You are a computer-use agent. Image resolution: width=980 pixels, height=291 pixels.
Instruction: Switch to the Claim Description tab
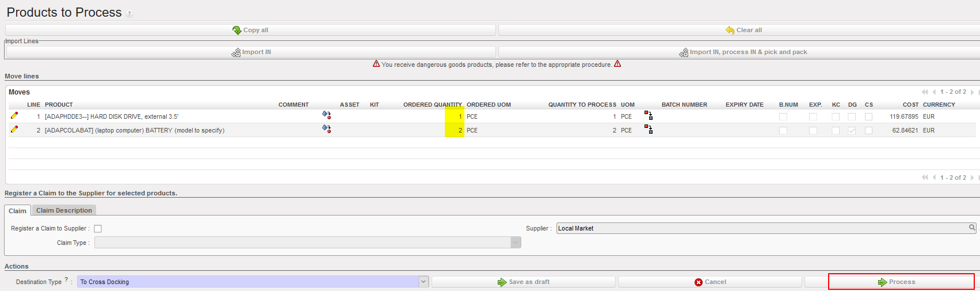pos(64,211)
